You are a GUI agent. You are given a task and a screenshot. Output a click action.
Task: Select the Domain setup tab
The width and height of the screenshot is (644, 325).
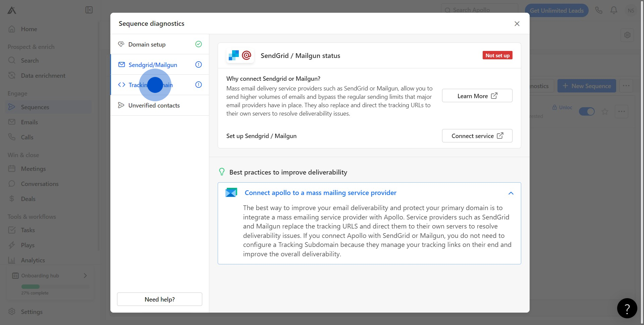pyautogui.click(x=147, y=44)
